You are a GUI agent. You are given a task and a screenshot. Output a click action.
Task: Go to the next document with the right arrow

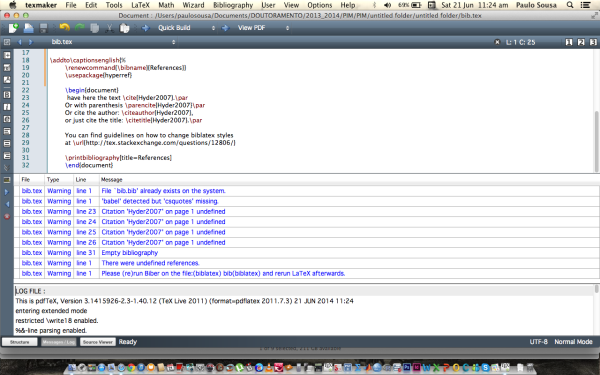[31, 42]
